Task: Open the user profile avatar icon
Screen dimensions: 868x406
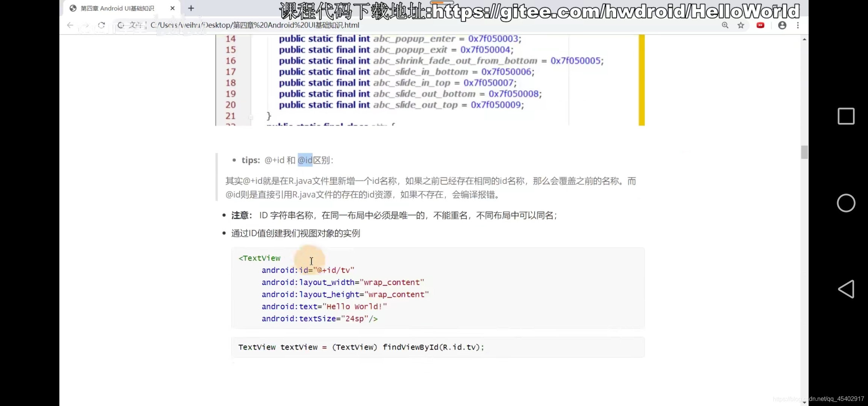Action: click(782, 25)
